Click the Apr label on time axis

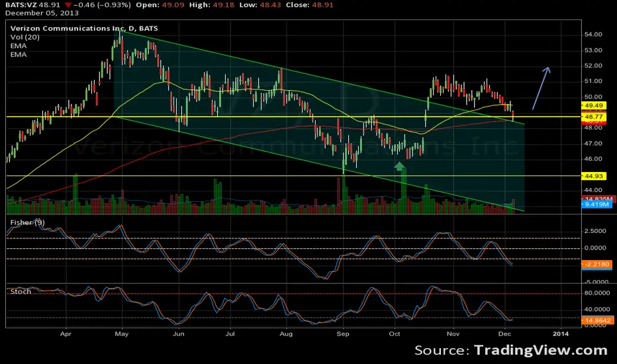[x=66, y=334]
